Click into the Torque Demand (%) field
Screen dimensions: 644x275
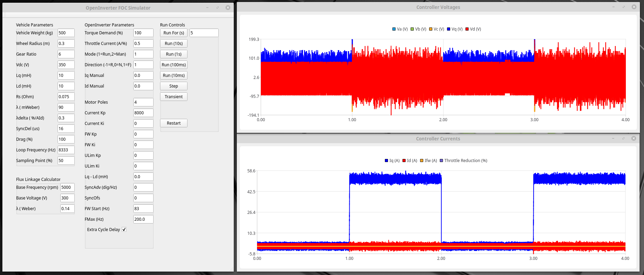pyautogui.click(x=143, y=33)
